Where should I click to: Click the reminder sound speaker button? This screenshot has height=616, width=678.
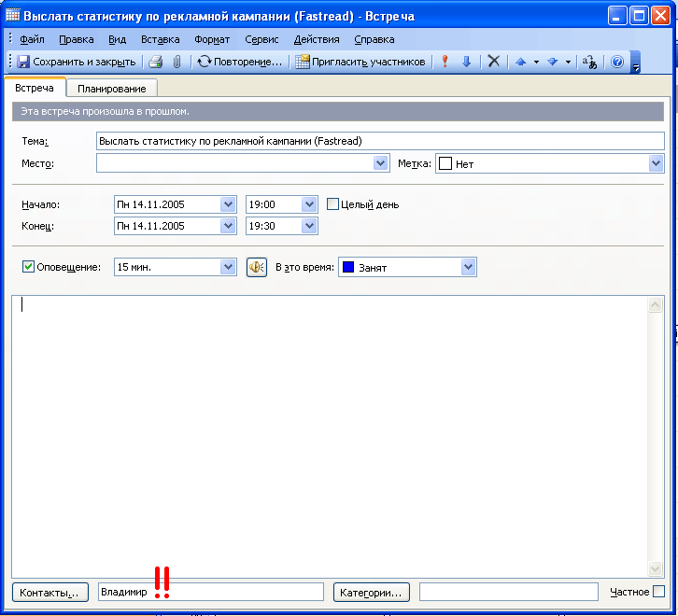(x=257, y=267)
